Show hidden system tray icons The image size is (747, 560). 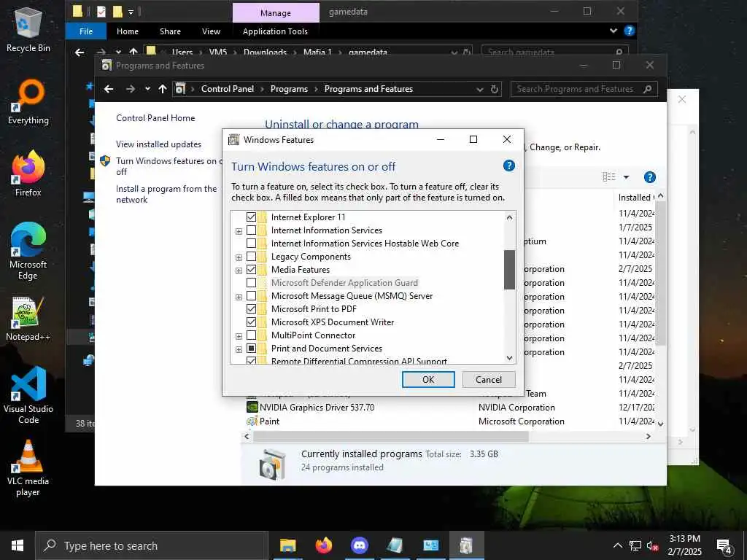click(617, 545)
